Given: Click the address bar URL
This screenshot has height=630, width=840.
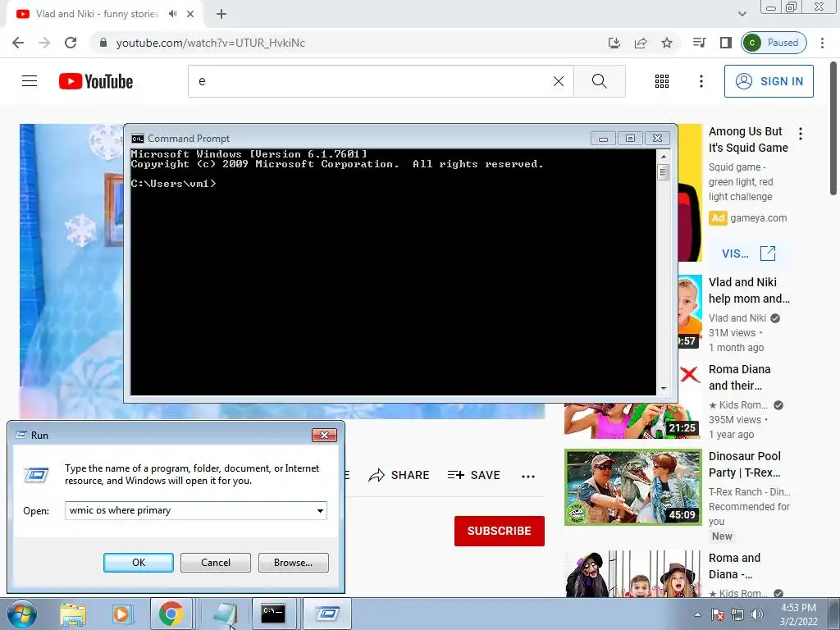Looking at the screenshot, I should [211, 43].
